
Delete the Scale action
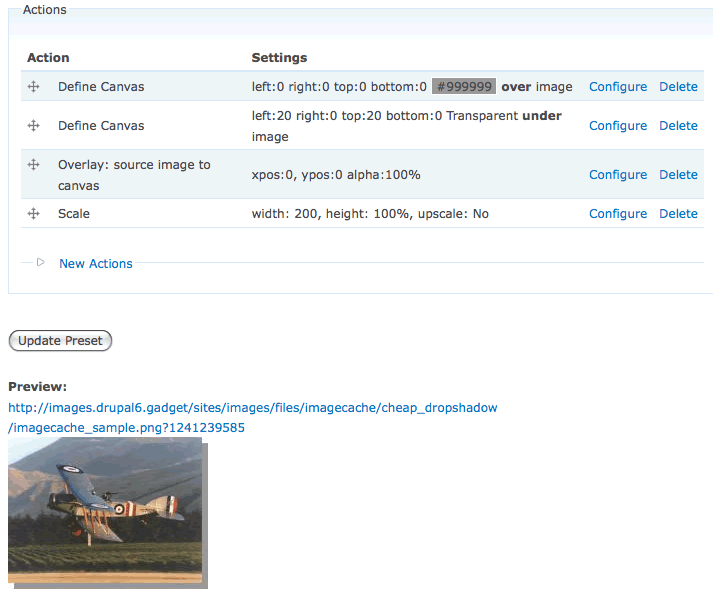678,214
